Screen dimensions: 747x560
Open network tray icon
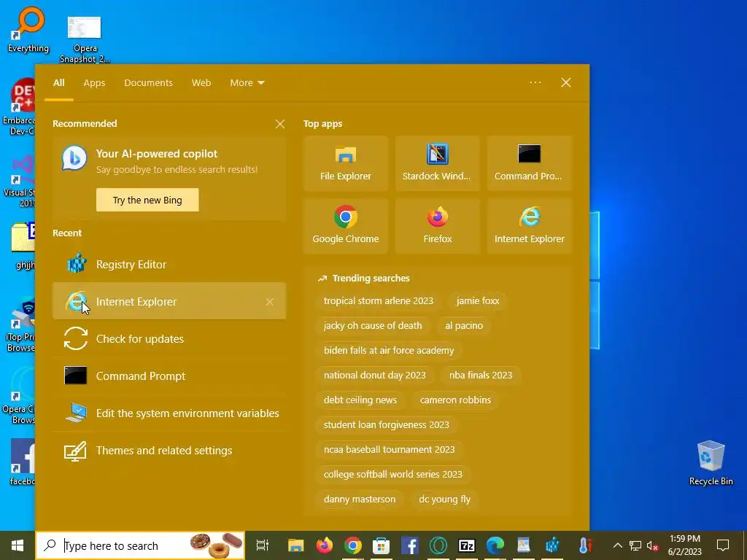coord(635,545)
